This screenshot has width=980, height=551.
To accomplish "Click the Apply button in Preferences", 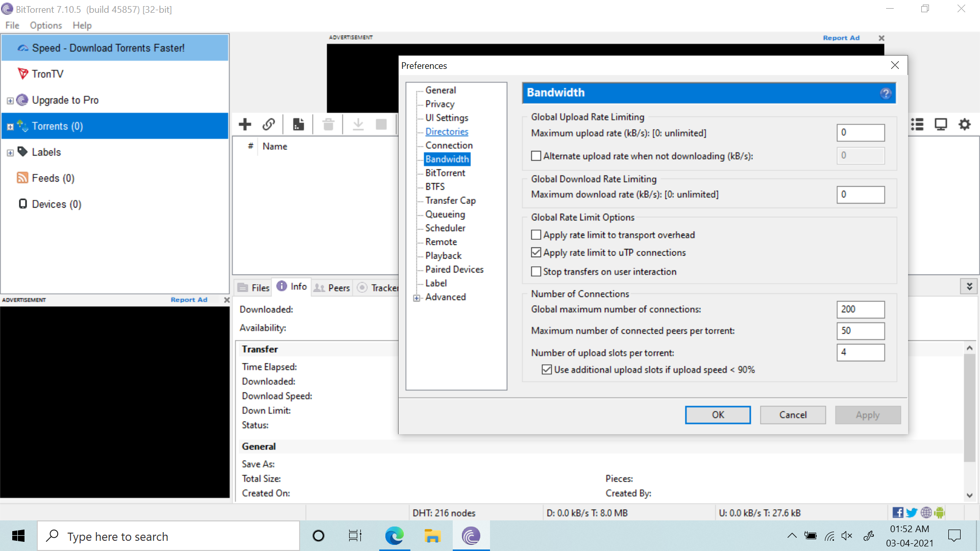I will (x=868, y=415).
